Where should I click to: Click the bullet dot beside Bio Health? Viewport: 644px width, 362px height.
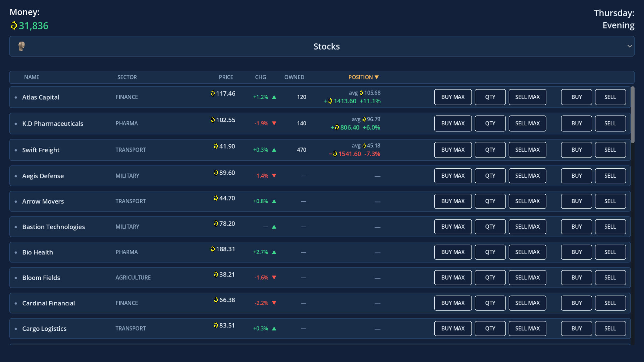(x=16, y=252)
